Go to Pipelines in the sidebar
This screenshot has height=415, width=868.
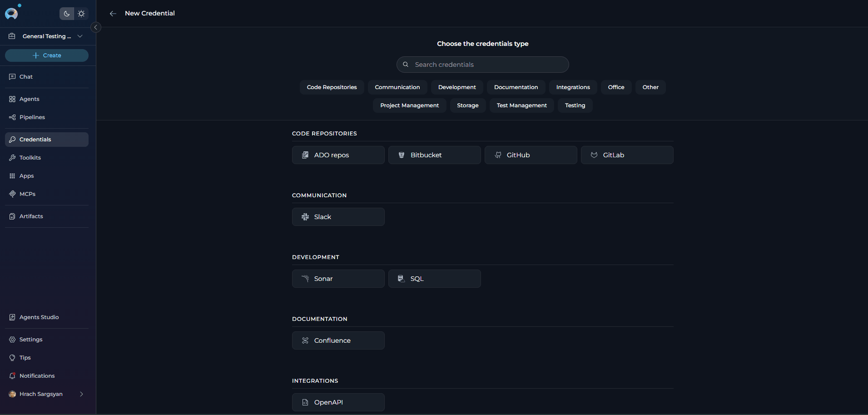click(47, 117)
